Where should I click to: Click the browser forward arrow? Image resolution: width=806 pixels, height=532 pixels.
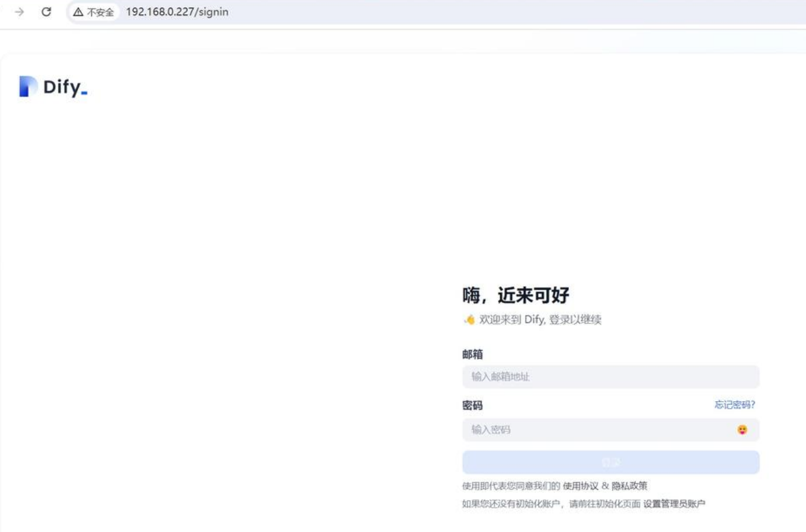click(19, 12)
